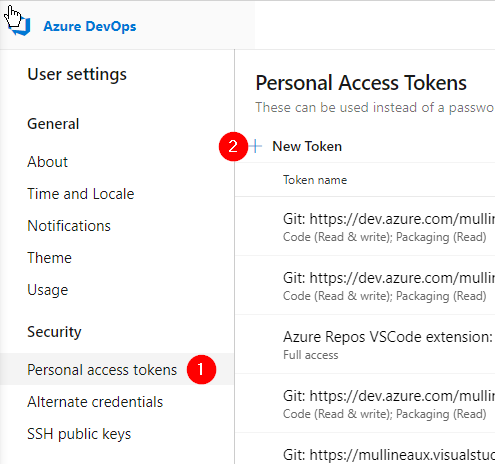Image resolution: width=495 pixels, height=464 pixels.
Task: Click the General section label
Action: tap(53, 124)
